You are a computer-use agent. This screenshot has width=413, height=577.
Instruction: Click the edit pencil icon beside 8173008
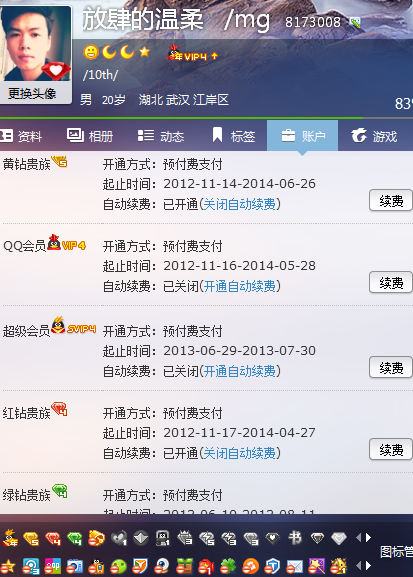point(355,22)
